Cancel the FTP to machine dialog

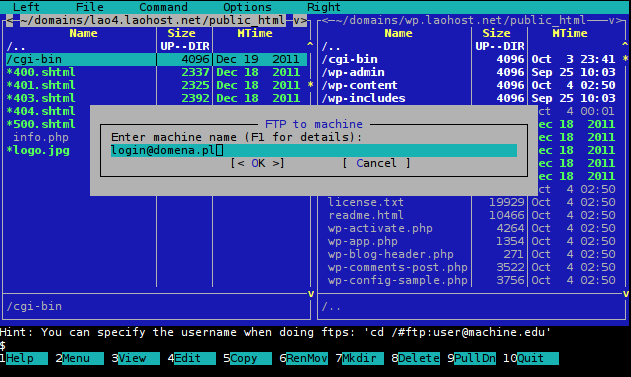376,163
